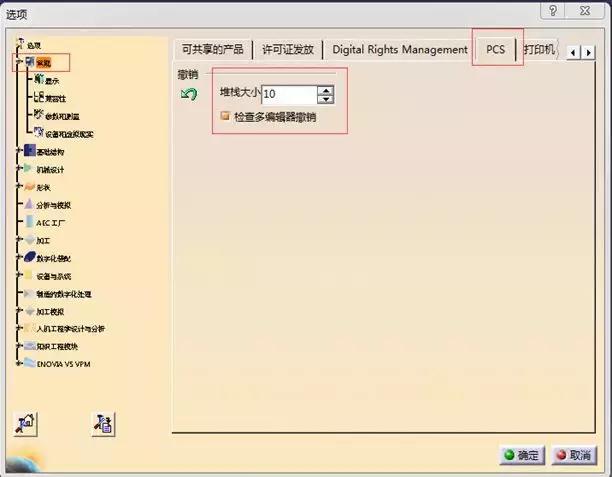Viewport: 612px width, 477px height.
Task: Close the 选项 dialog with X
Action: (585, 11)
